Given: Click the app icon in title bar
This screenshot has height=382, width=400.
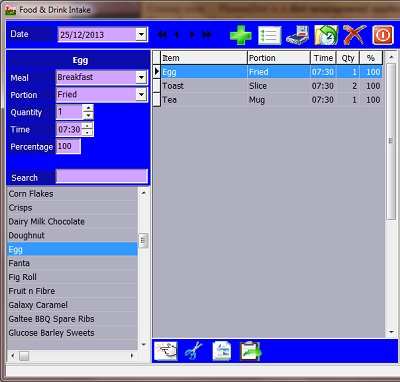Looking at the screenshot, I should [x=11, y=10].
